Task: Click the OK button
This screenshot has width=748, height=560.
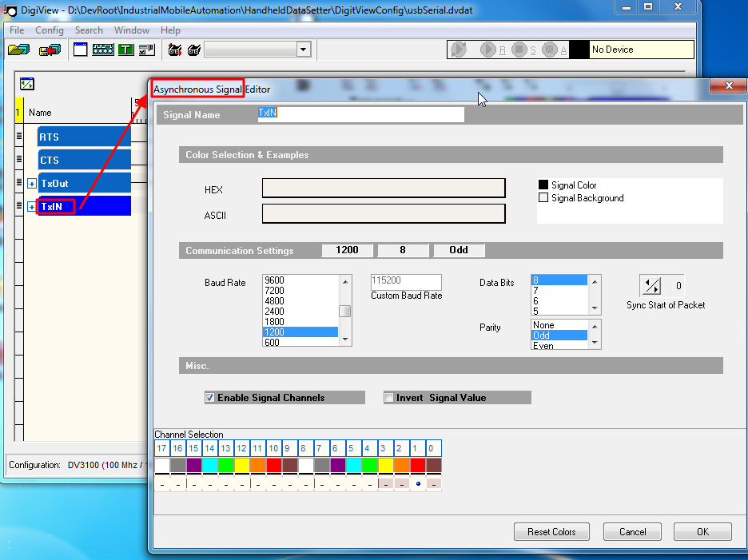Action: click(702, 531)
